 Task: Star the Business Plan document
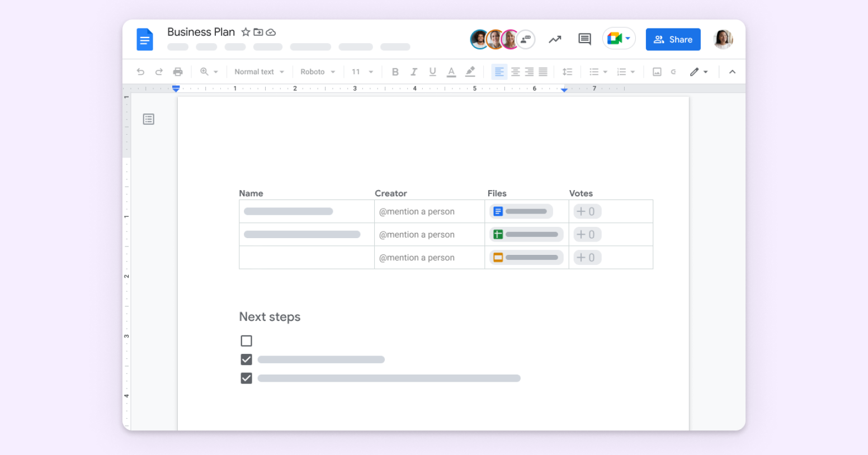click(246, 32)
